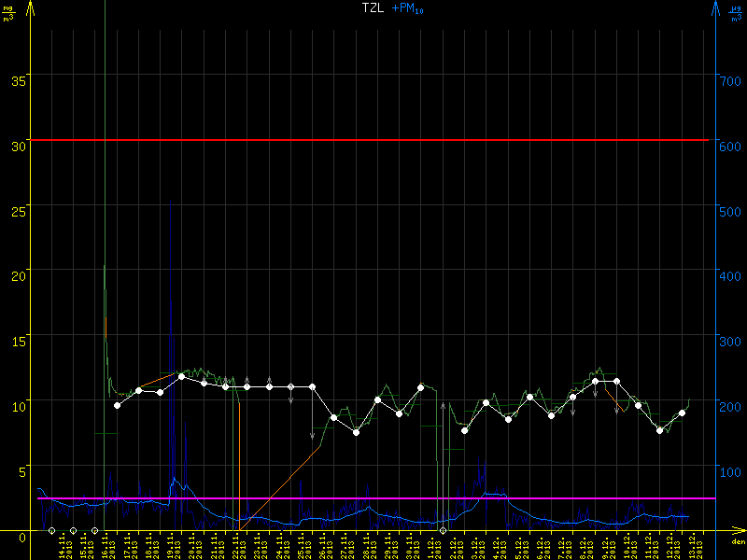Screen dimensions: 747x560
Task: Click the blue µg/m³ unit label
Action: click(737, 13)
